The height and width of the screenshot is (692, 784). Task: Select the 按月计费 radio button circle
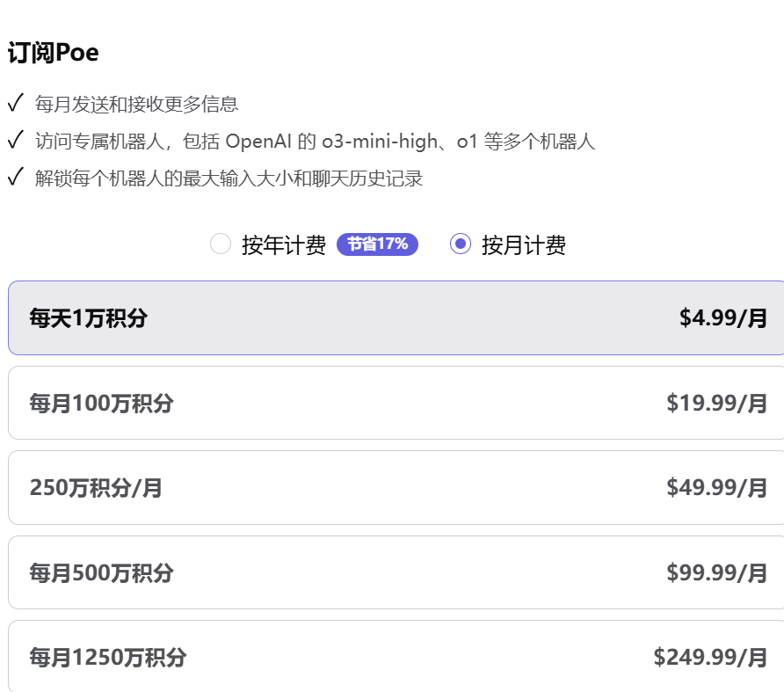[x=461, y=244]
